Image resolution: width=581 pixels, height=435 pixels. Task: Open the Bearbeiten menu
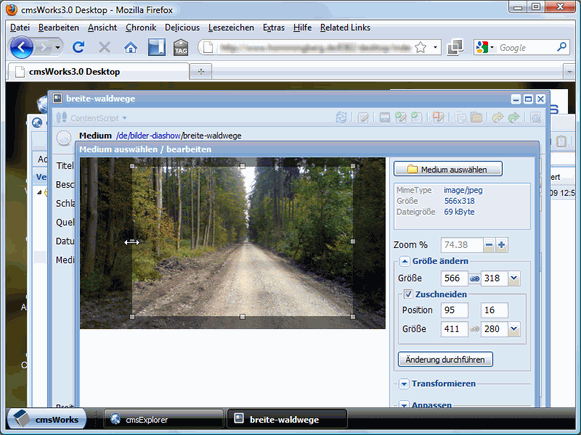pos(59,27)
